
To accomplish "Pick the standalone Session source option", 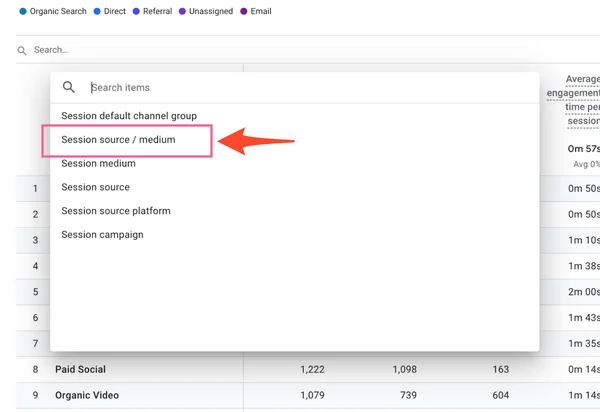I will tap(95, 187).
